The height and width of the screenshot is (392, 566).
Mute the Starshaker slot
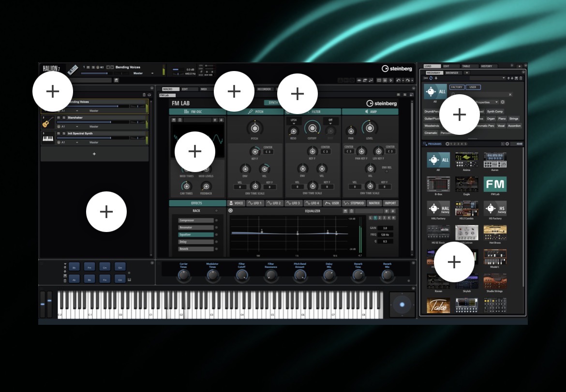pos(59,117)
